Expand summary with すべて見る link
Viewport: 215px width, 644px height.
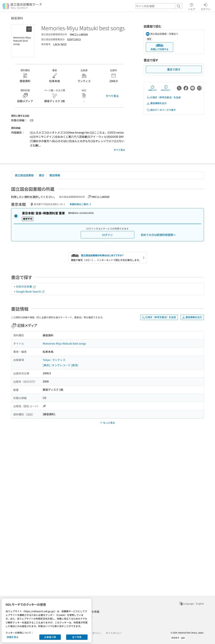[112, 96]
